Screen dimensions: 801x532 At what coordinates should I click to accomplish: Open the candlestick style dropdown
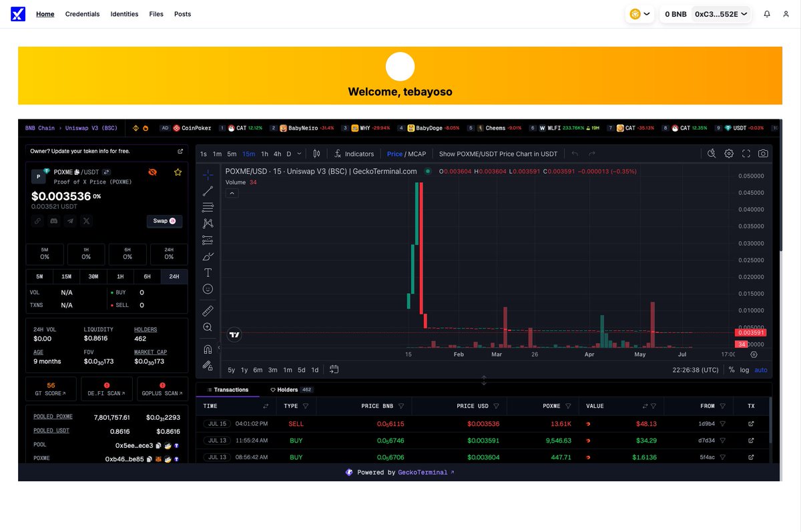point(316,154)
